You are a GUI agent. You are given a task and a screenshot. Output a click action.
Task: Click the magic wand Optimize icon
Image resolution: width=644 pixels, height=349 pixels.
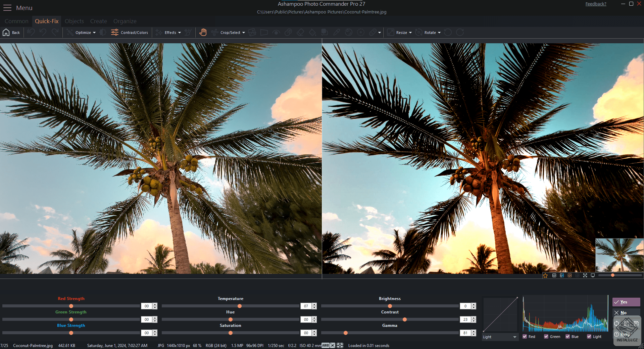coord(69,33)
